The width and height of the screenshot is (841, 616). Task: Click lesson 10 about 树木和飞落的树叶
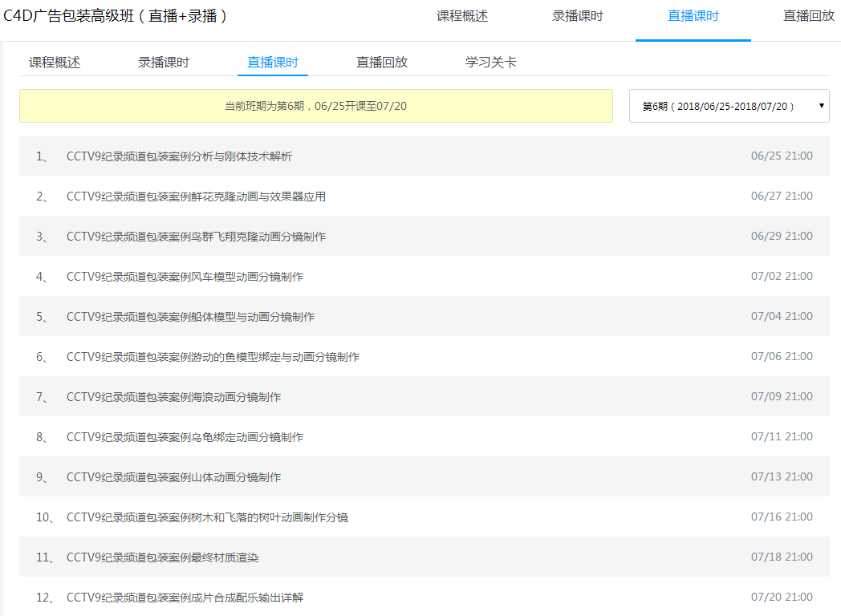point(207,517)
